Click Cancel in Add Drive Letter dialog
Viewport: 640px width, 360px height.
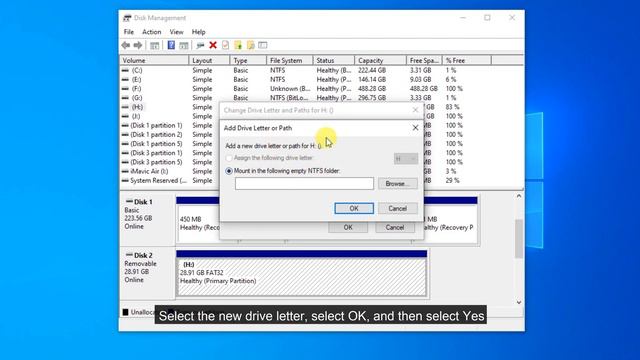tap(398, 208)
